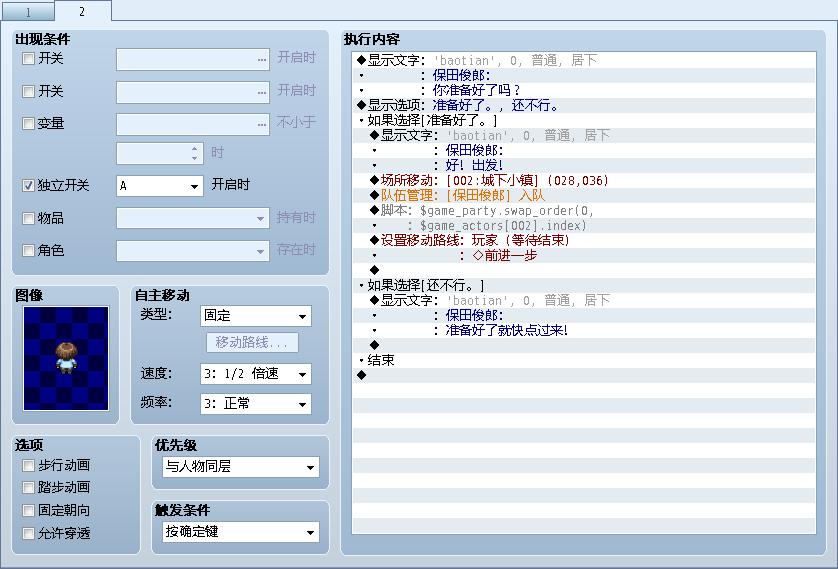Open the 触发条件 dropdown 按确定键

click(x=241, y=532)
